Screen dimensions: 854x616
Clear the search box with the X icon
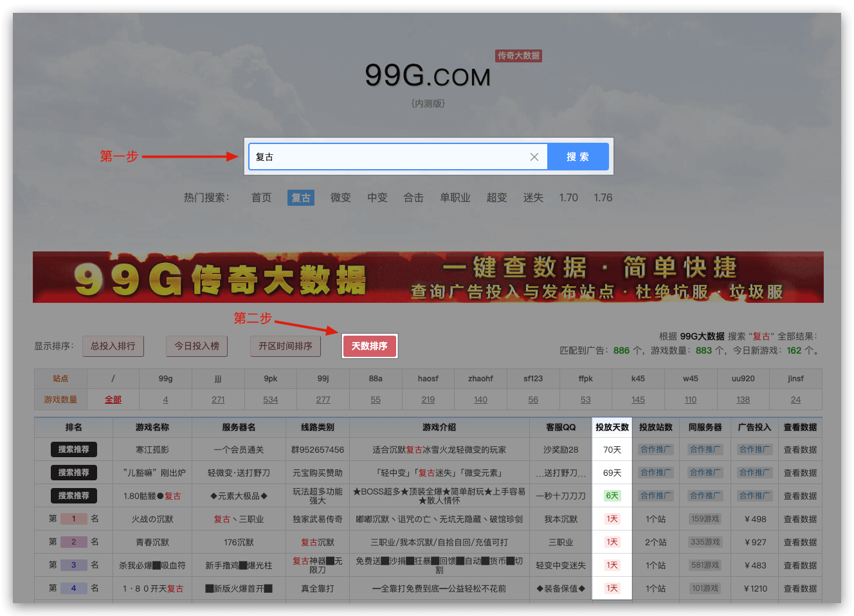tap(534, 157)
